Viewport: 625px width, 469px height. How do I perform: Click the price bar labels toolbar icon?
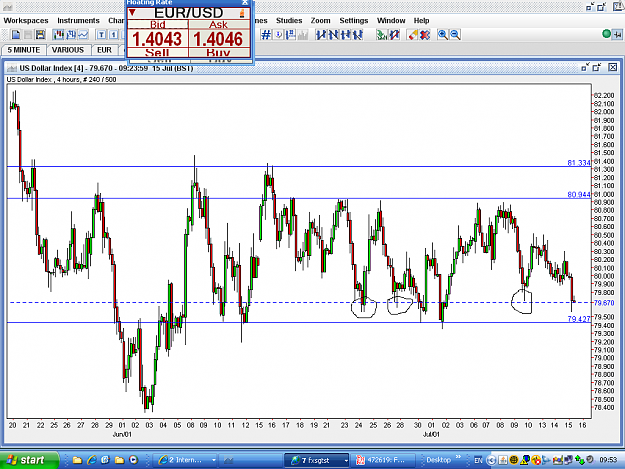[291, 35]
